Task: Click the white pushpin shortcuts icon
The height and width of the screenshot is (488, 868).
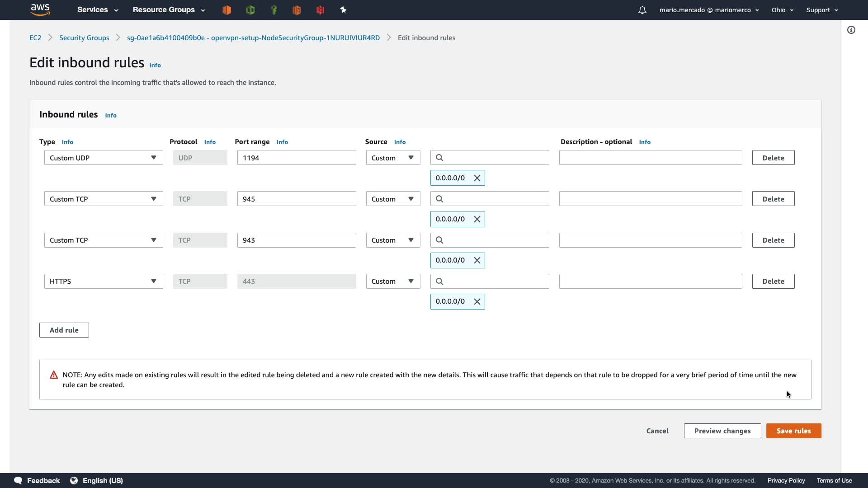Action: click(x=343, y=10)
